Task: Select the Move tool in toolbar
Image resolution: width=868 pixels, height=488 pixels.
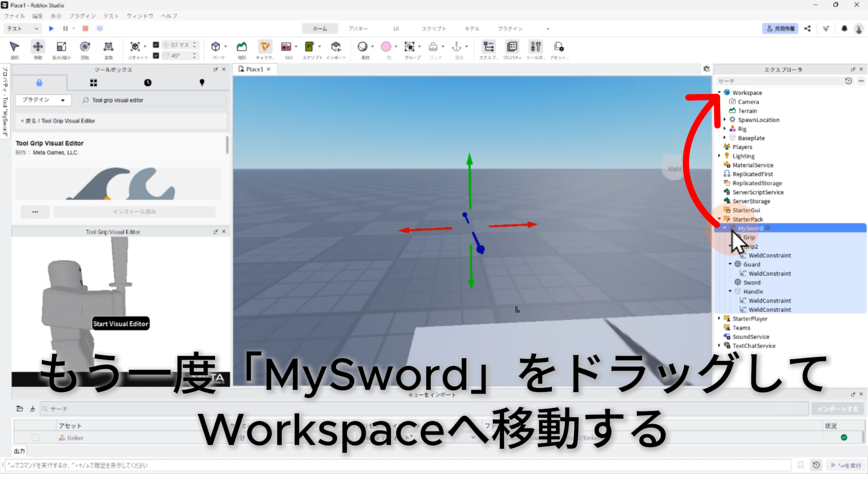Action: click(38, 47)
